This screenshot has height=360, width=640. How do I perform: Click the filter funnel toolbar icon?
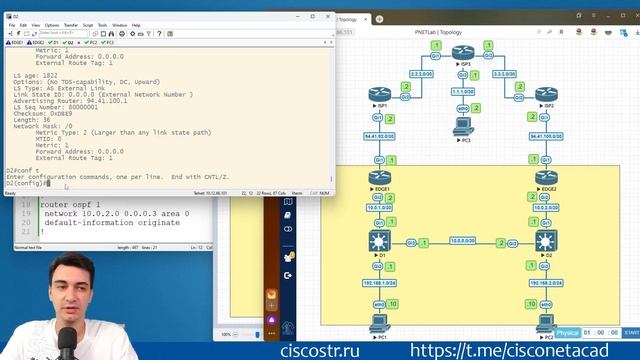tap(149, 34)
